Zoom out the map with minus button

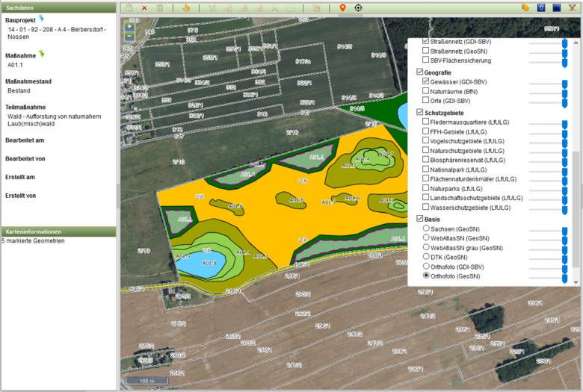pos(129,35)
